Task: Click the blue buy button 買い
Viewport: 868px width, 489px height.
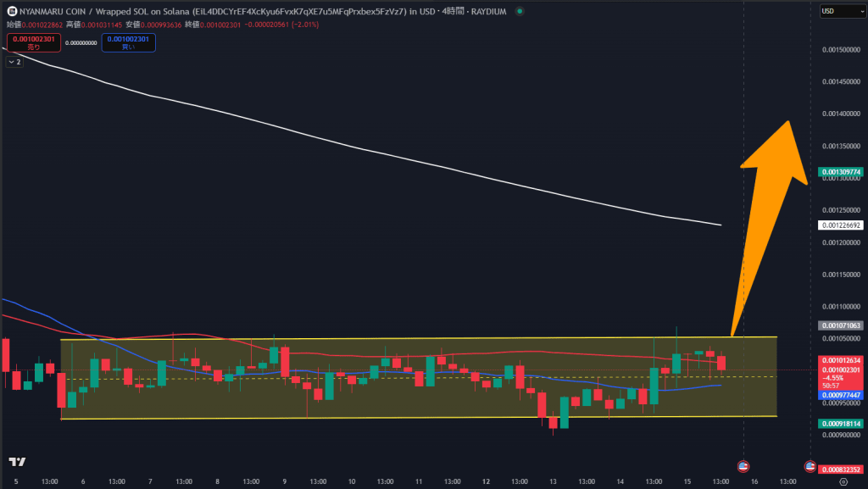Action: tap(129, 42)
